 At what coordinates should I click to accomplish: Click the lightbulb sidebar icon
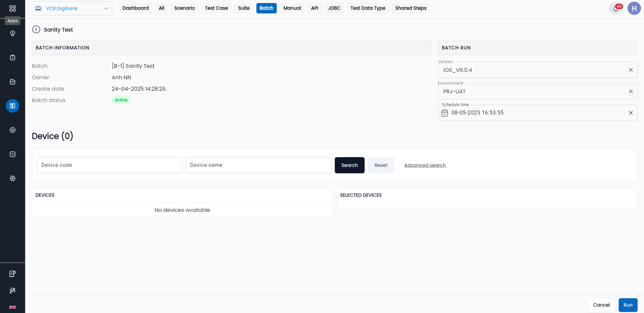click(12, 33)
